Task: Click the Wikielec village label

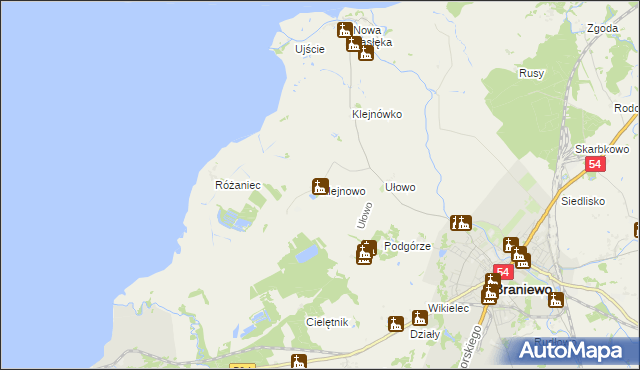Action: coord(448,308)
